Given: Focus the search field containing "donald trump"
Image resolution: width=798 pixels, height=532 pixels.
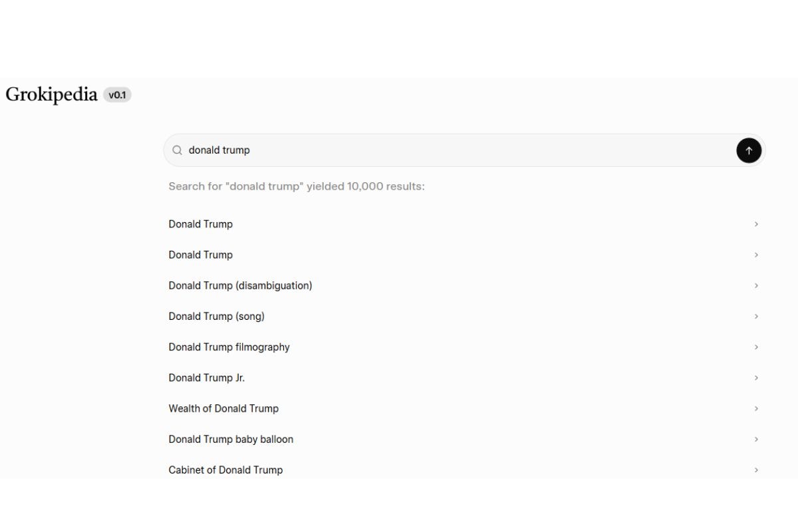Looking at the screenshot, I should point(452,150).
